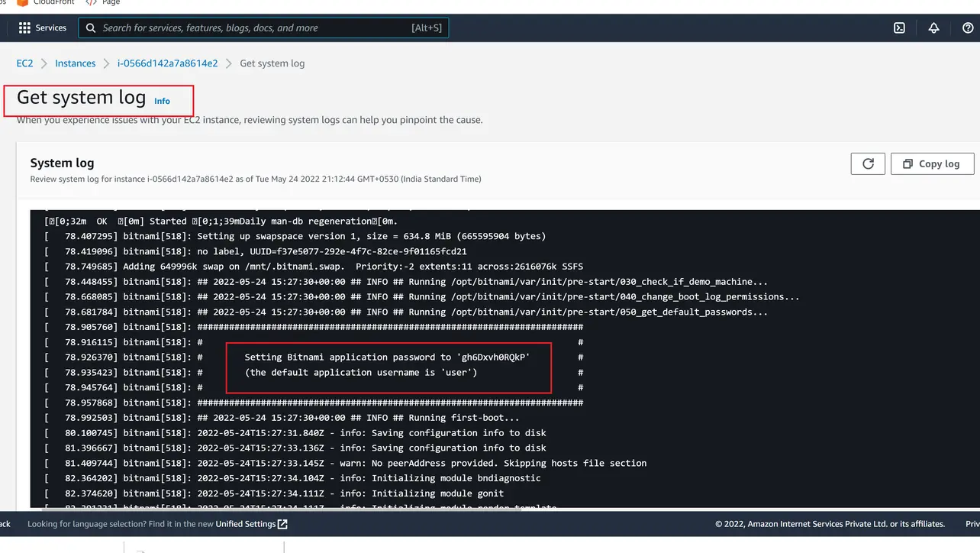Click the CloudFront bookmark icon
Viewport: 980px width, 553px height.
(x=23, y=2)
